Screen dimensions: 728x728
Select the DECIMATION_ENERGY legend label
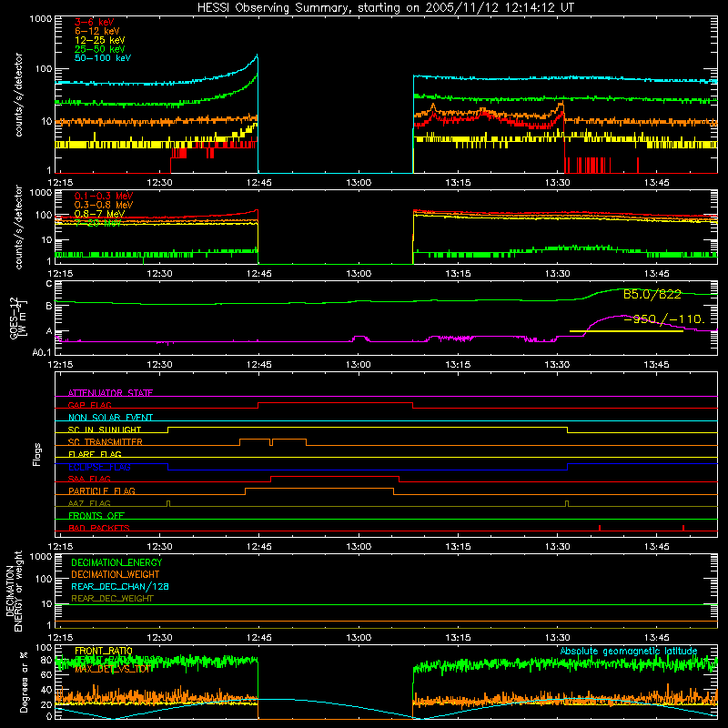coord(116,562)
